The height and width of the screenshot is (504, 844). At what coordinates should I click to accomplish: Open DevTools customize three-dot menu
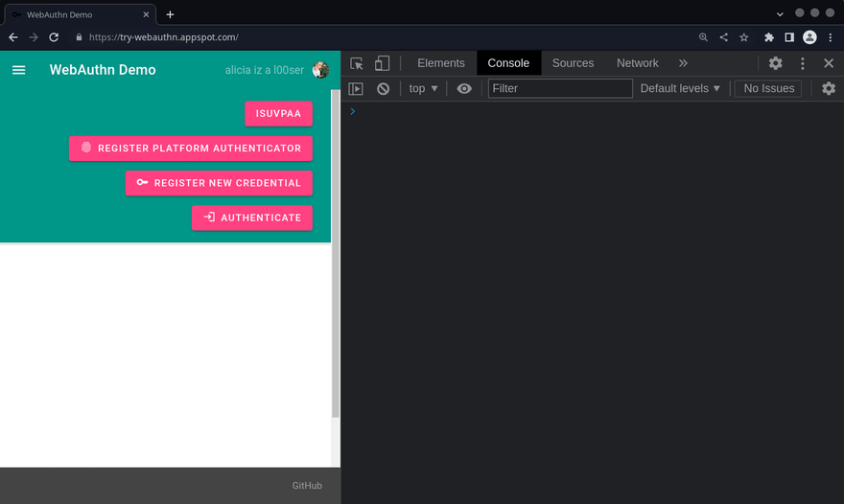click(802, 63)
